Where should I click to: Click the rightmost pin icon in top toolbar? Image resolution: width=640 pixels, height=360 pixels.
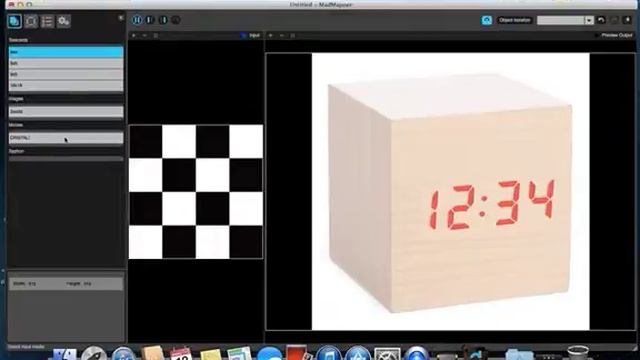(628, 20)
